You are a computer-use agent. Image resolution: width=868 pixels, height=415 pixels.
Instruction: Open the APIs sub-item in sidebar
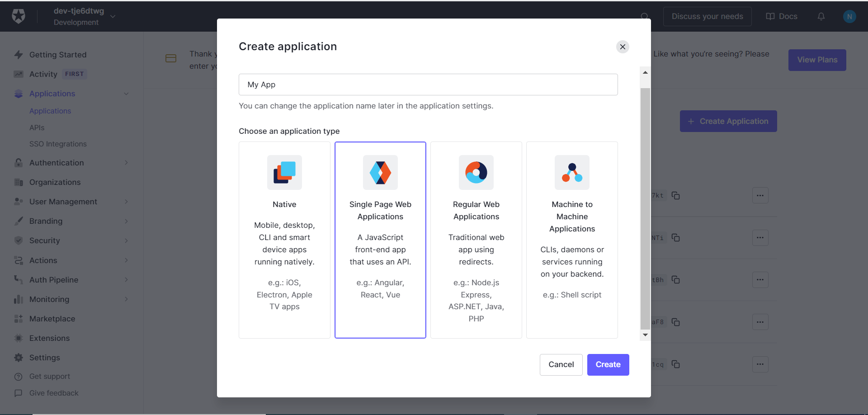37,127
